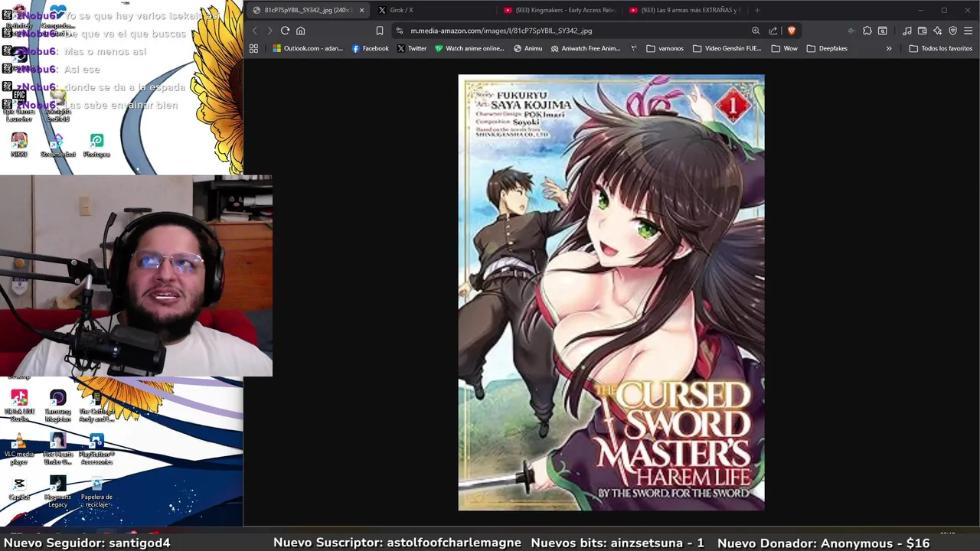Open Hogwarts Legacy desktop shortcut
The height and width of the screenshot is (551, 980).
point(58,491)
